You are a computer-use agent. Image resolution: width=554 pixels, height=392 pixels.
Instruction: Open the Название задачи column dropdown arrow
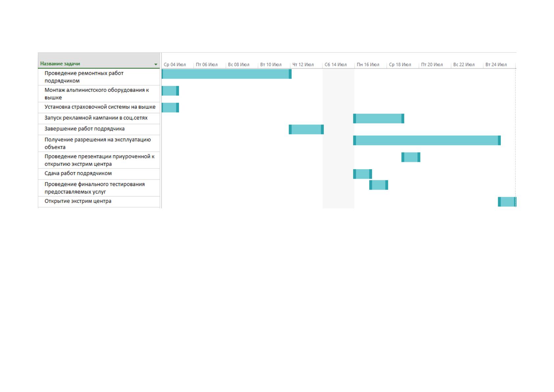click(156, 65)
